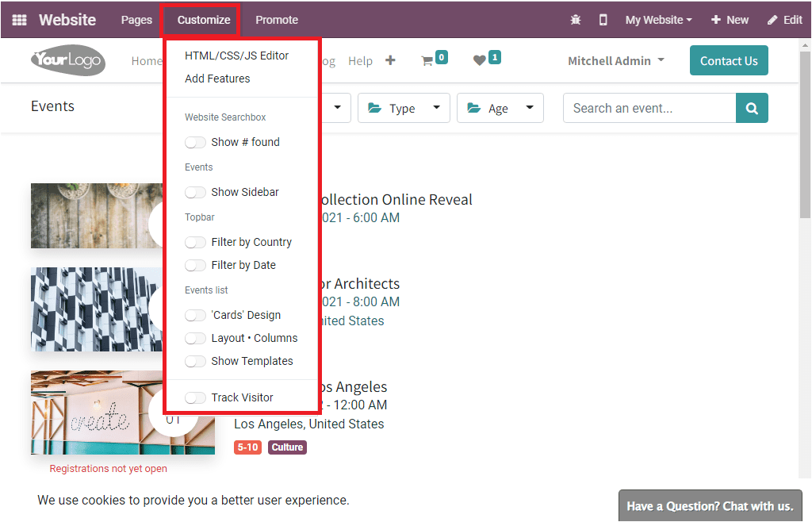
Task: Open the apps grid menu
Action: coord(19,19)
